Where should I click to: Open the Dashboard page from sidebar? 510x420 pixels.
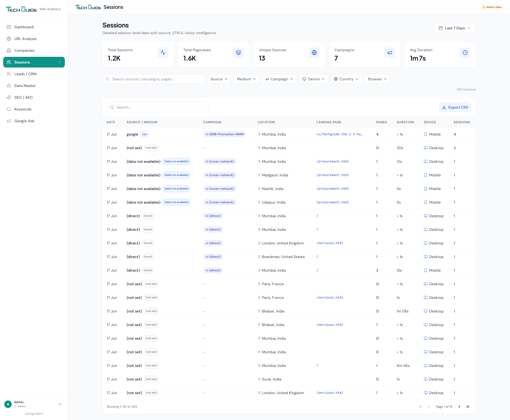(x=34, y=27)
